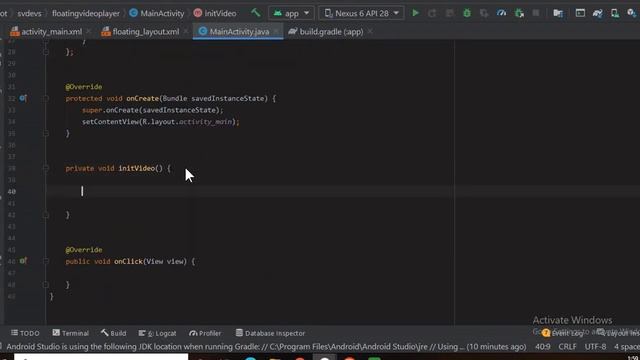Viewport: 640px width, 360px height.
Task: Run the app with green play button
Action: coord(415,13)
